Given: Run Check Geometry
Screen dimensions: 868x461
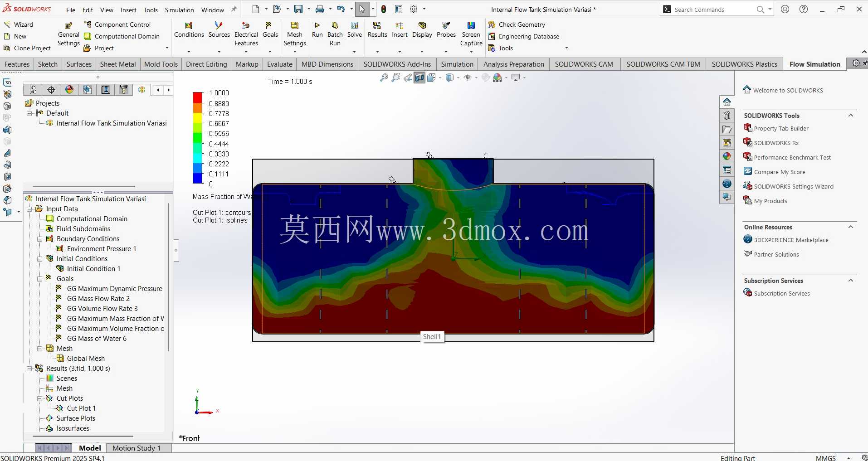Looking at the screenshot, I should [517, 24].
